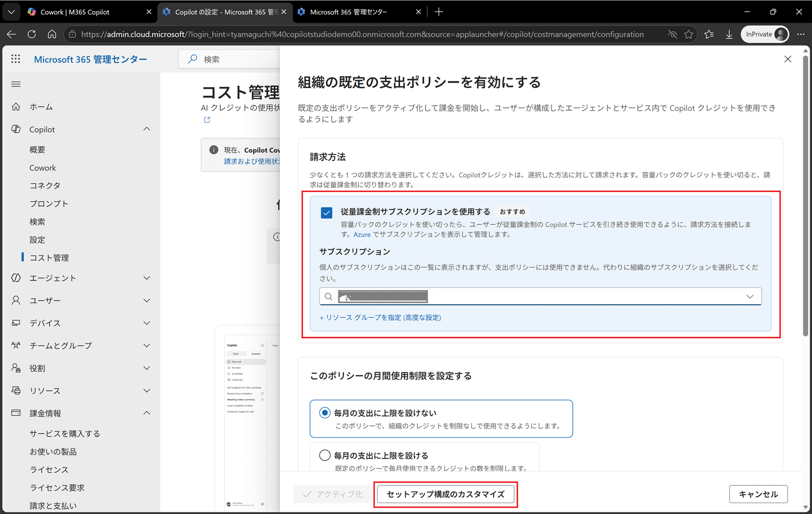812x514 pixels.
Task: Click the info icon in the banner
Action: point(214,150)
